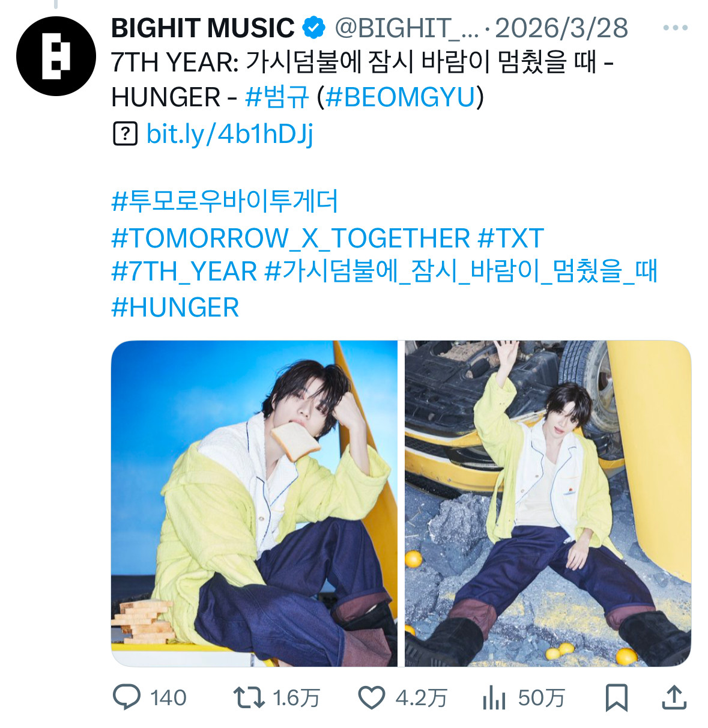
Task: View the left photo with bread
Action: (x=254, y=503)
